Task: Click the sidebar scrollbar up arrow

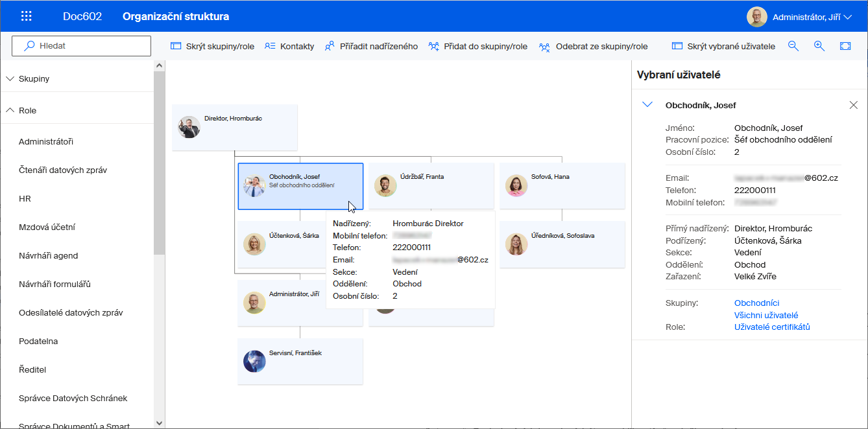Action: 160,65
